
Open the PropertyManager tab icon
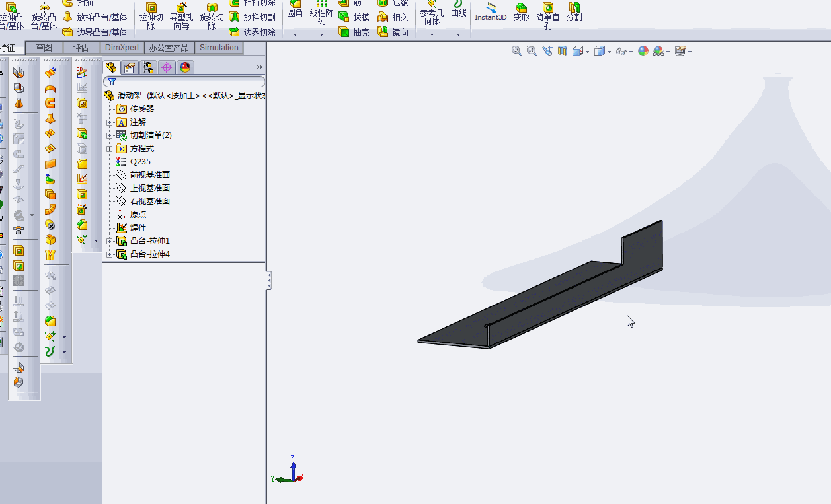[x=130, y=67]
